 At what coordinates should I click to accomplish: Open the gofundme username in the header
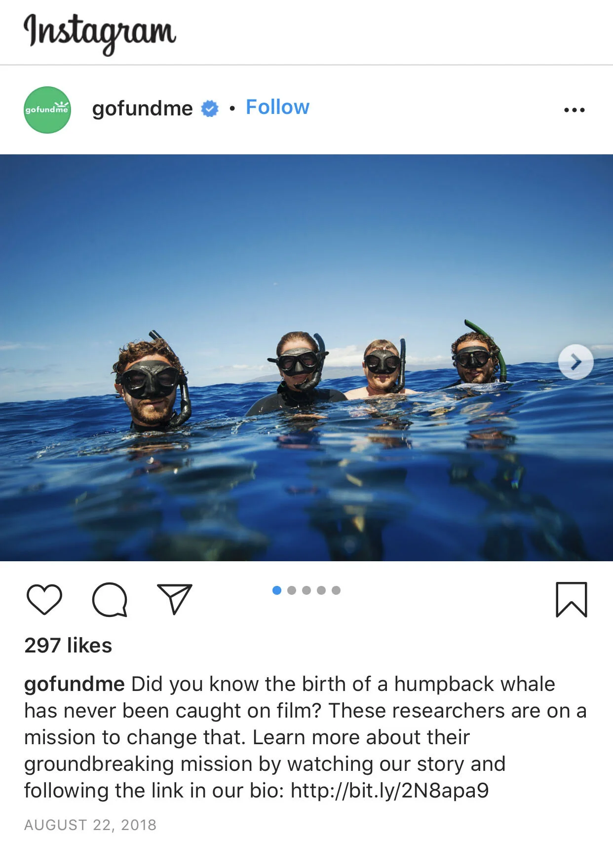coord(142,108)
